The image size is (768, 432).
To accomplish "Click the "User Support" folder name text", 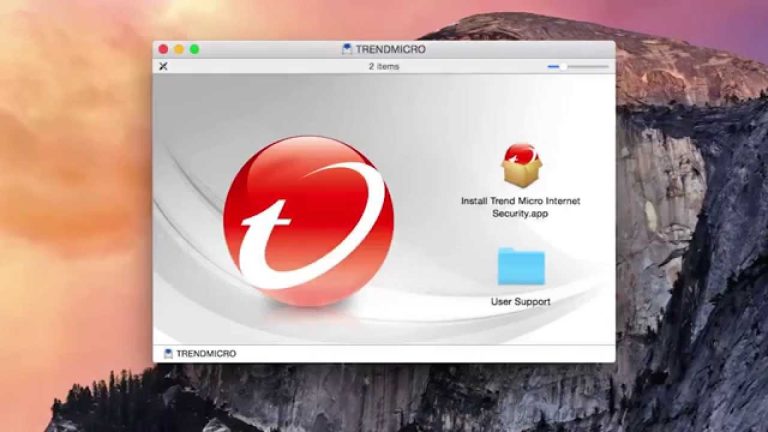I will (x=520, y=301).
